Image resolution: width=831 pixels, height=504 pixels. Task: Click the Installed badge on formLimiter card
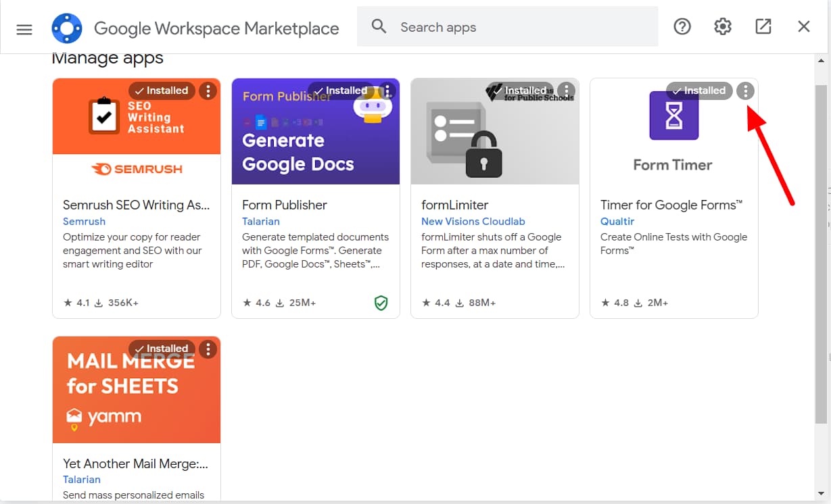pos(520,91)
